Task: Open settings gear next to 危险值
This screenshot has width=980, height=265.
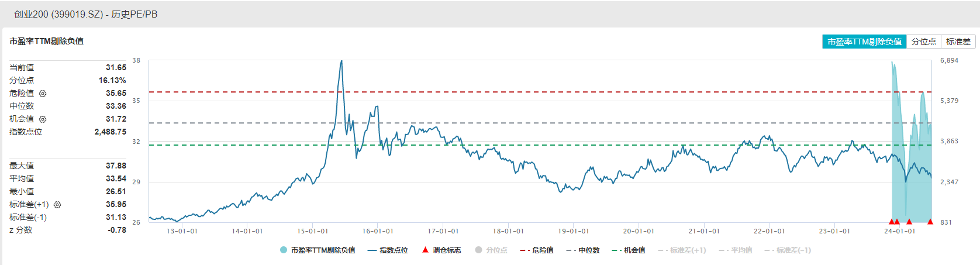Action: click(43, 94)
